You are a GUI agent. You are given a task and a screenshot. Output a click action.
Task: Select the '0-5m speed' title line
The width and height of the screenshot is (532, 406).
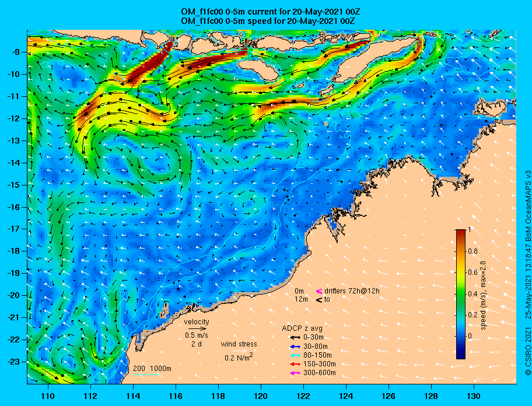click(268, 20)
